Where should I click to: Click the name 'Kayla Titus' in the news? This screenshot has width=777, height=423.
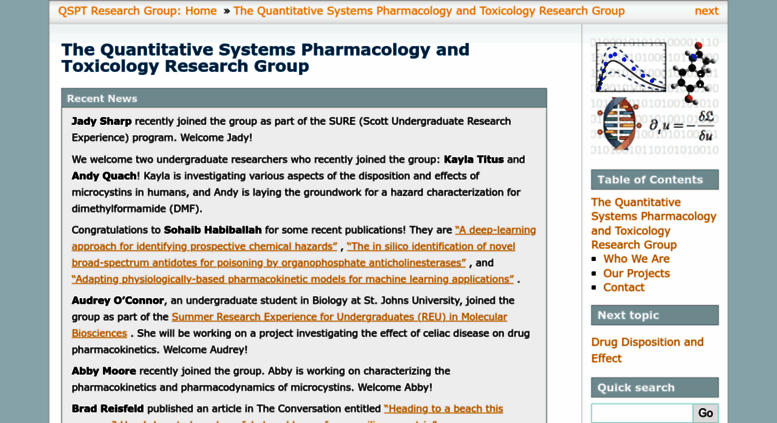(x=474, y=159)
